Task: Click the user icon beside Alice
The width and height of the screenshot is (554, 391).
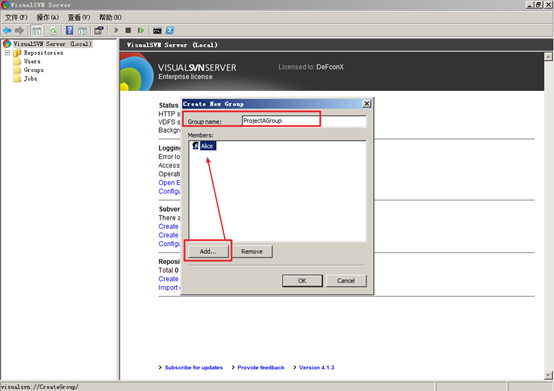Action: 195,146
